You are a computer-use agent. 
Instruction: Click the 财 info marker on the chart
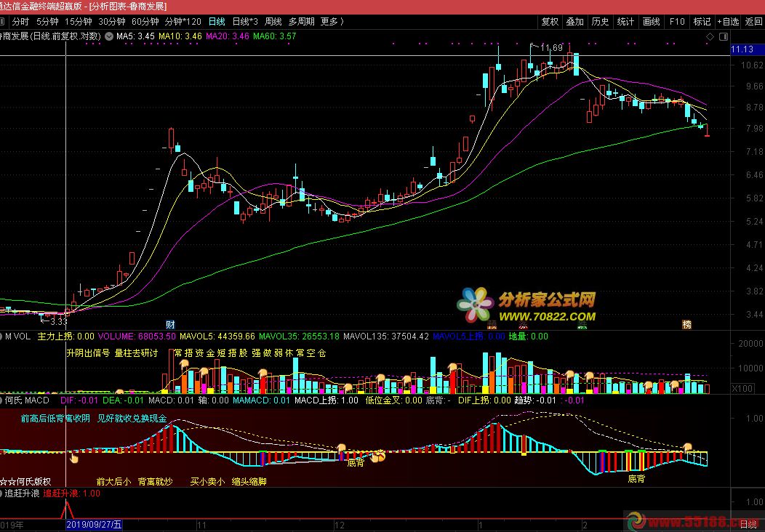(x=170, y=324)
